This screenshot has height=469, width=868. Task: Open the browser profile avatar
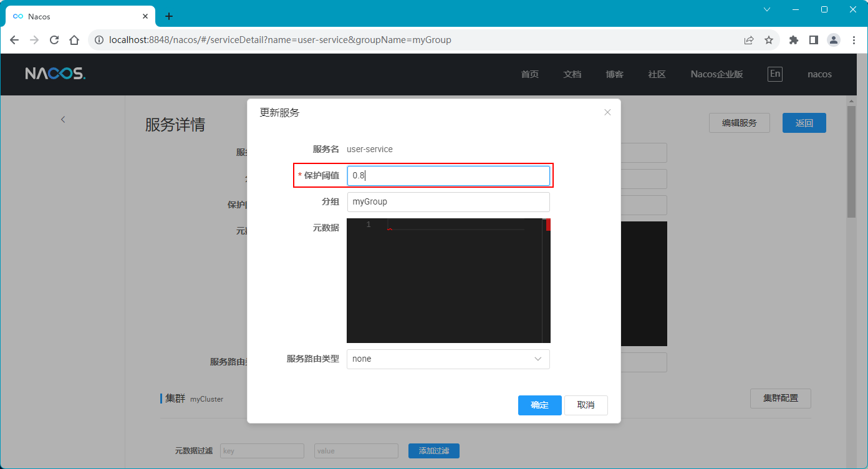tap(834, 40)
